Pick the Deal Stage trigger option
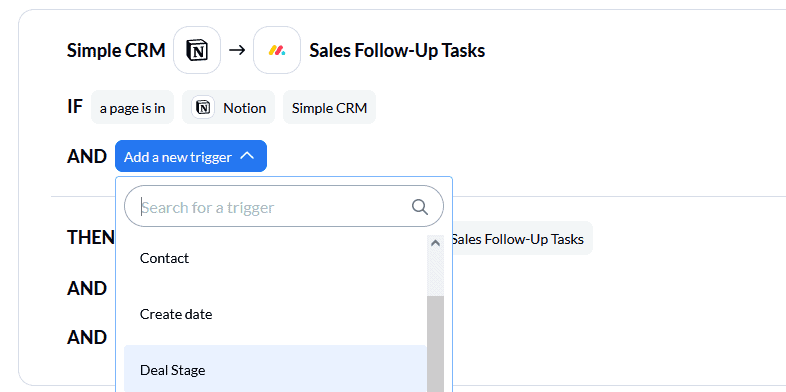This screenshot has width=786, height=392. [275, 370]
